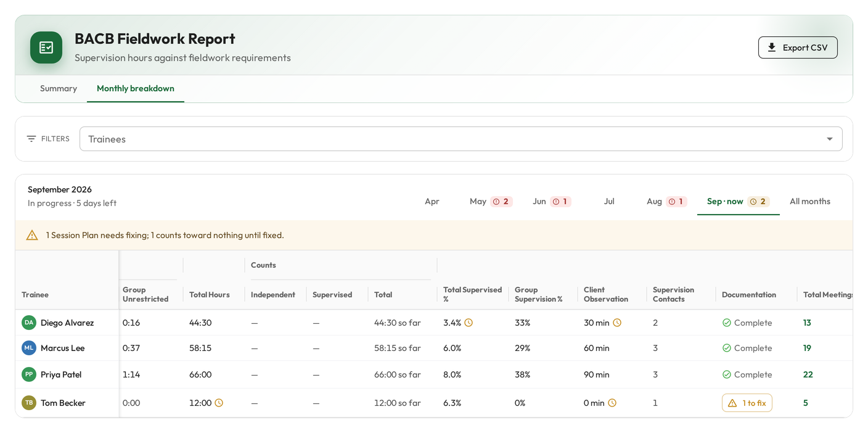
Task: Click the clock icon next to Diego's 30 min
Action: click(x=617, y=323)
